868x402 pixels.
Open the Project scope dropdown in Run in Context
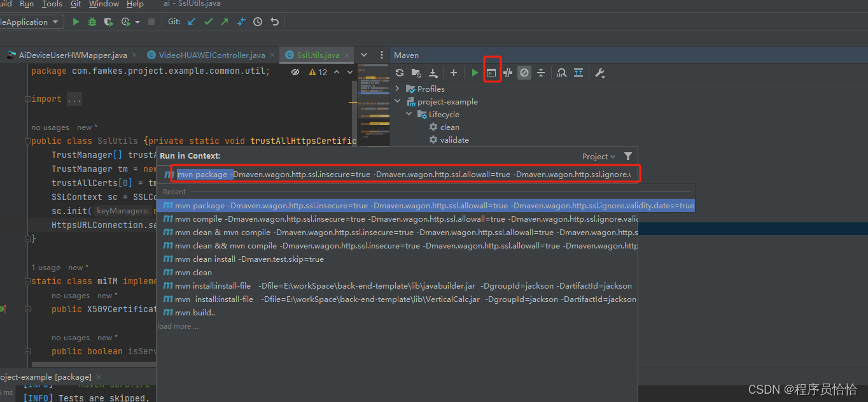click(x=598, y=156)
